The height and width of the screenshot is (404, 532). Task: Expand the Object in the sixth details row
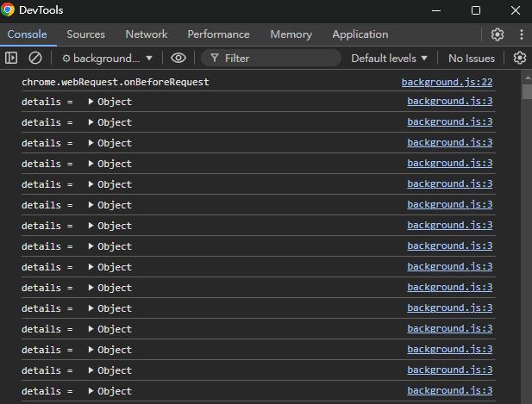[91, 205]
